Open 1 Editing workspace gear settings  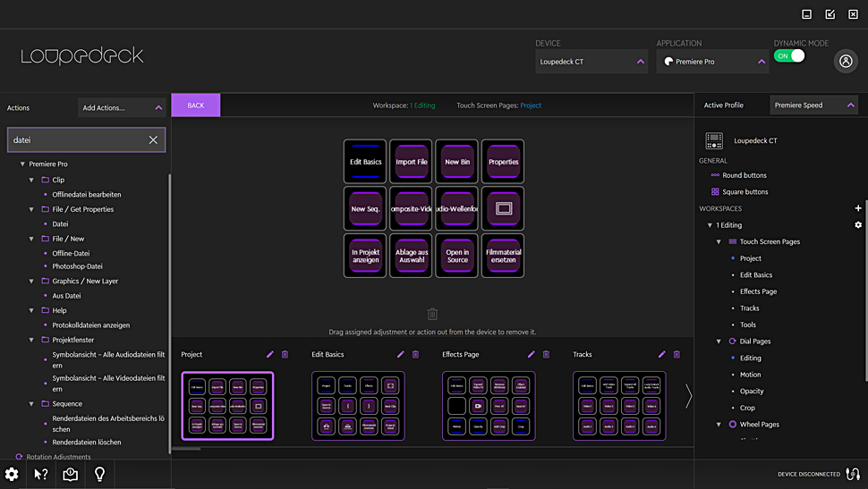pos(858,224)
